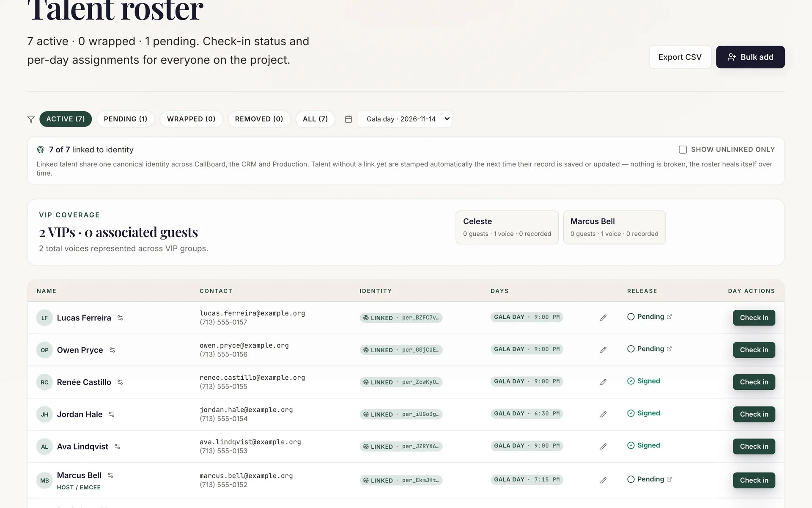Click the fingerprint icon beside linked identity
Screen dimensions: 812x508
click(x=41, y=150)
